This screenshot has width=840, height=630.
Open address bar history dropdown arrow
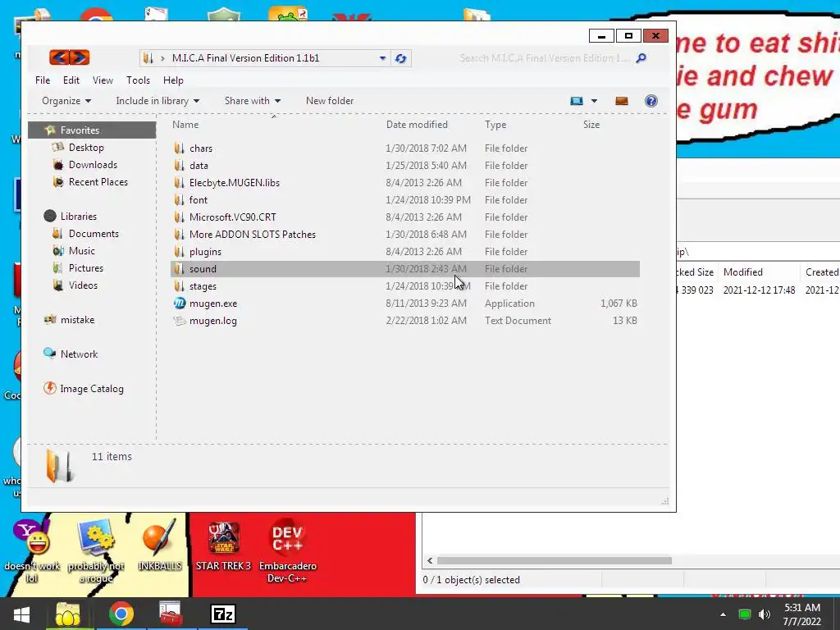click(382, 58)
